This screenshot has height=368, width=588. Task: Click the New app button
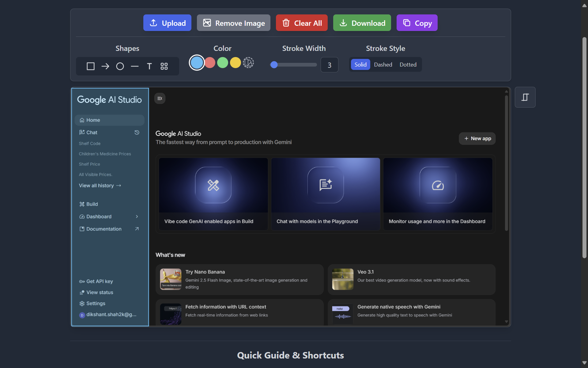[477, 138]
